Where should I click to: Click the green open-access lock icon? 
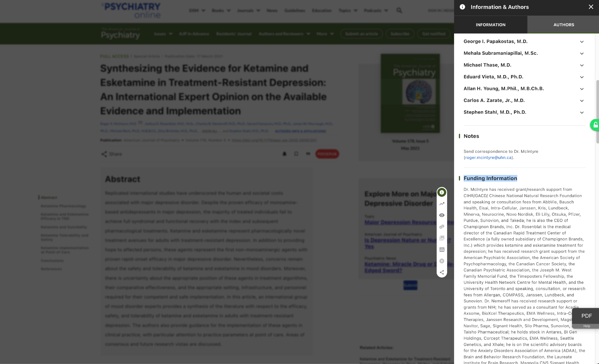595,125
